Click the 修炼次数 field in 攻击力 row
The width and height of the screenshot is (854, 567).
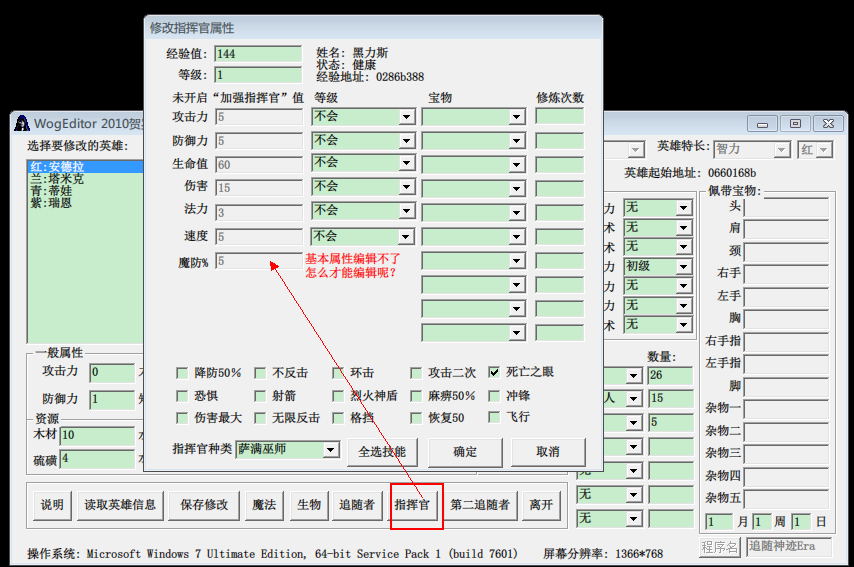[559, 117]
